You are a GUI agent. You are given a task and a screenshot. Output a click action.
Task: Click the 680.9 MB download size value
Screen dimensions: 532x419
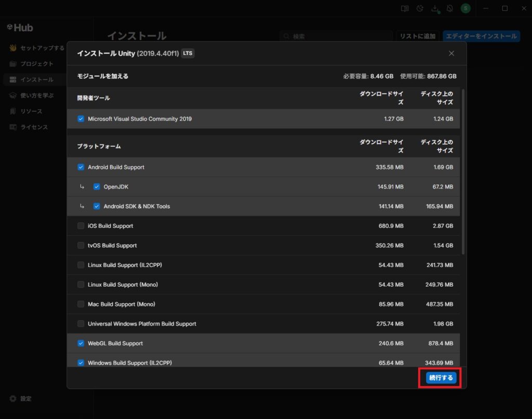coord(391,226)
